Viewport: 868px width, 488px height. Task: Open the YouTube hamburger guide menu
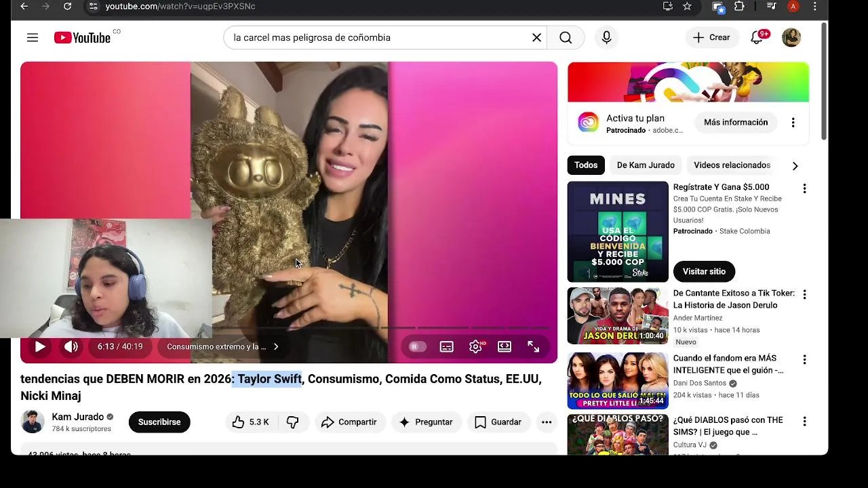coord(33,38)
